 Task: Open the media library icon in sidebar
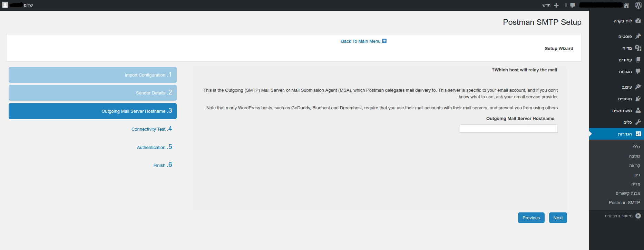[638, 48]
